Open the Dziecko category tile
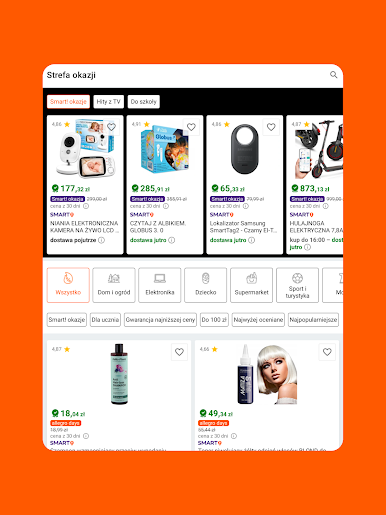 point(206,285)
